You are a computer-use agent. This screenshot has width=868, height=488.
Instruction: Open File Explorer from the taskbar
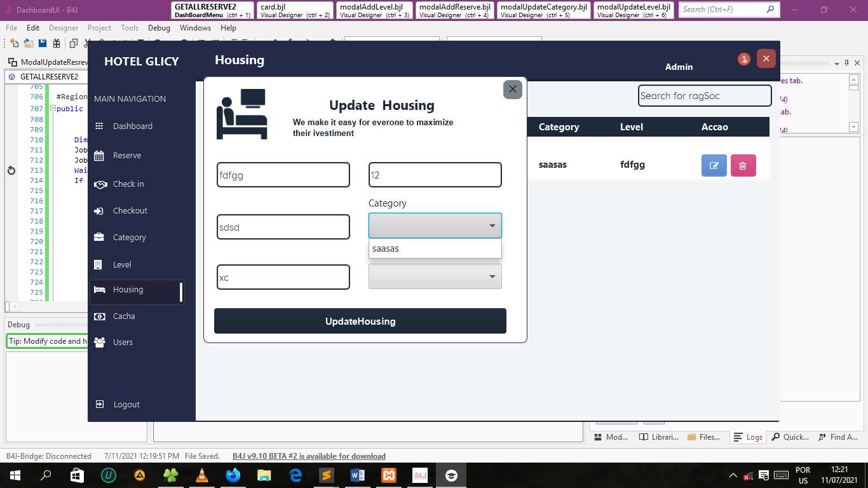click(x=264, y=475)
